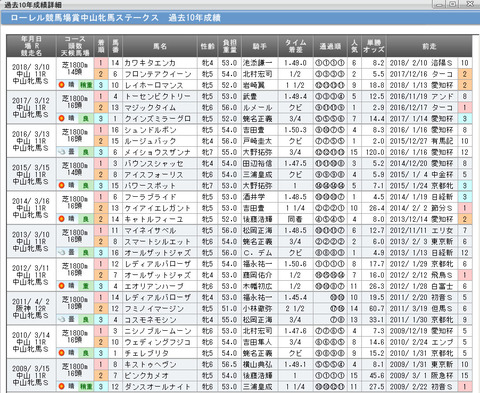This screenshot has height=393, width=480.
Task: Click the 過去10年成績 blue title banner
Action: tap(240, 18)
